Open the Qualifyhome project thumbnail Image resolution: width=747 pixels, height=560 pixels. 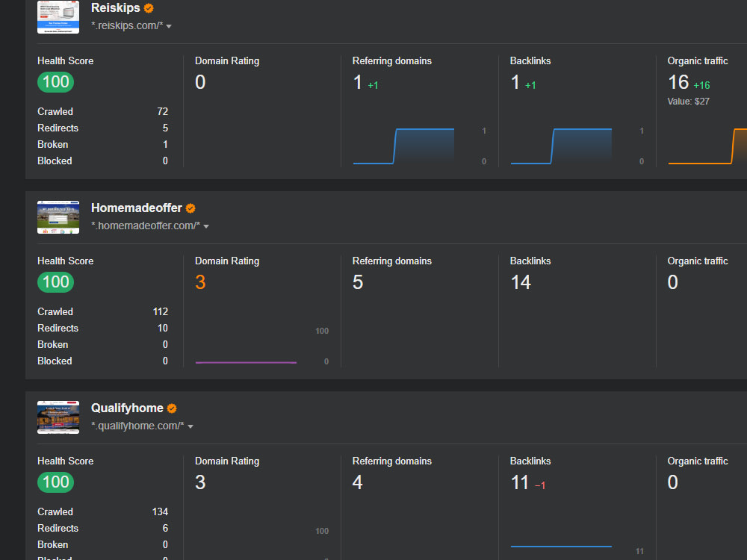click(x=58, y=417)
